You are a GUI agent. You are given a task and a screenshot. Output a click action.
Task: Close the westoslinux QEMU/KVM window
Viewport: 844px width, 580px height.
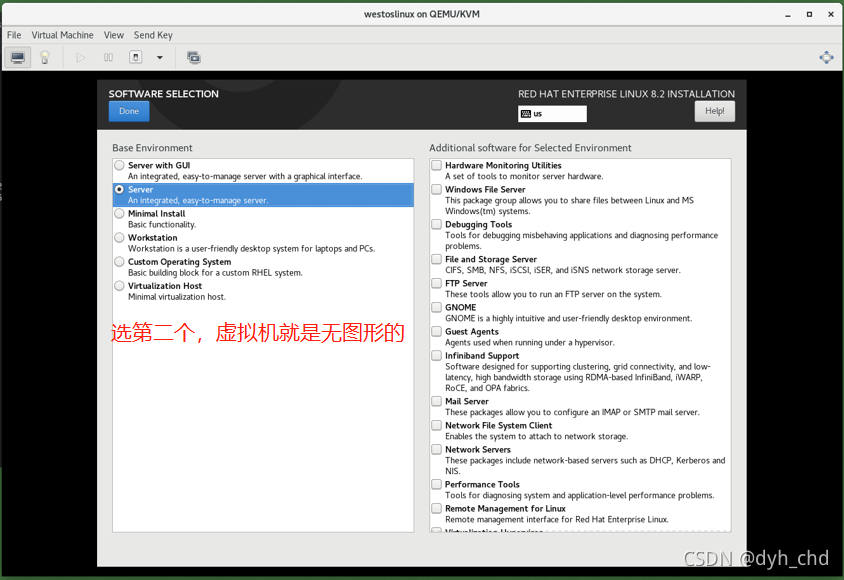pos(831,15)
